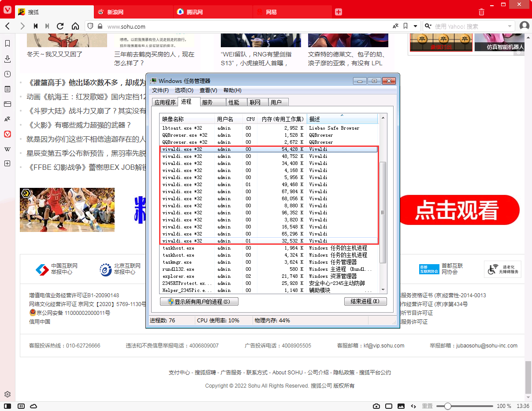The width and height of the screenshot is (532, 411).
Task: Open the Bookmarks panel in sidebar
Action: click(x=7, y=44)
